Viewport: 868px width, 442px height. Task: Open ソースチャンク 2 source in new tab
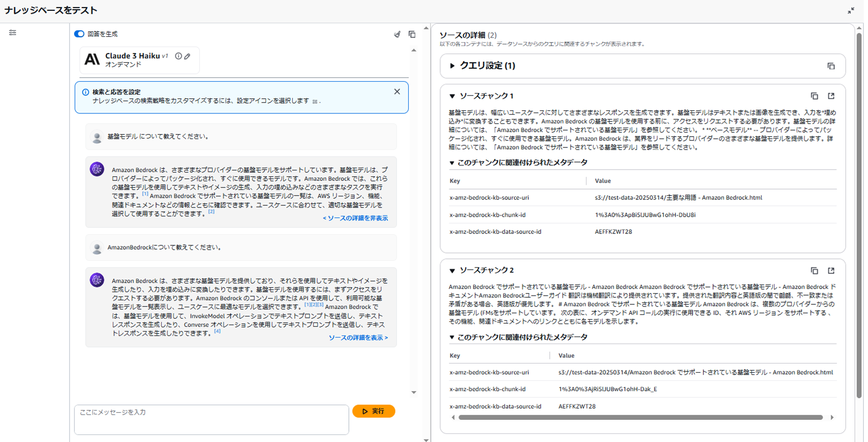pyautogui.click(x=831, y=271)
